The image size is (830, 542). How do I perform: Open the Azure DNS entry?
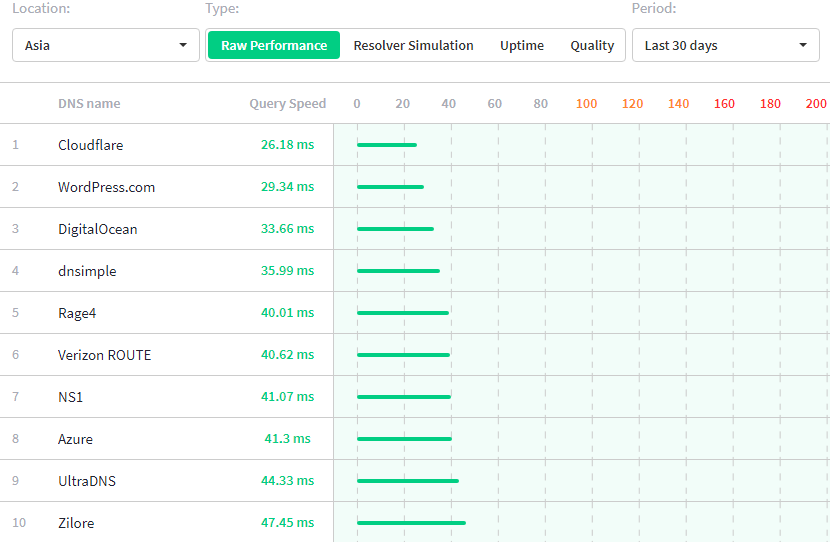[75, 439]
